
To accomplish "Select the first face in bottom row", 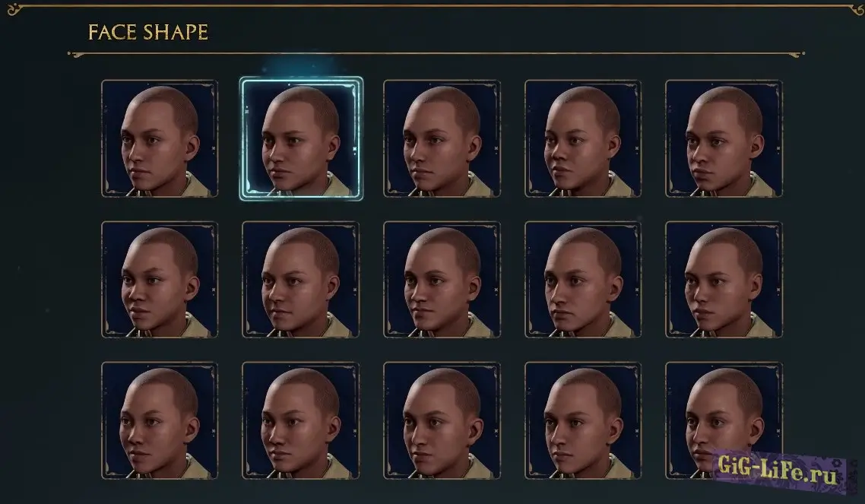I will [x=160, y=420].
